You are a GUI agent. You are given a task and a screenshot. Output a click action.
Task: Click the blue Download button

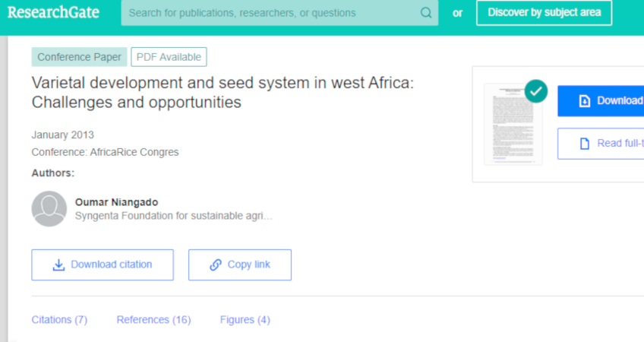point(601,101)
